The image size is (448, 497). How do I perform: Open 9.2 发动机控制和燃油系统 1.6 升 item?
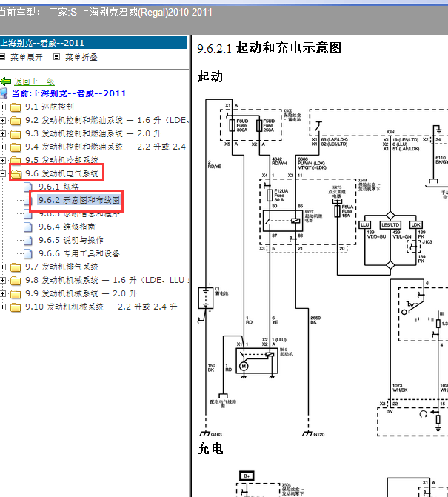pos(107,120)
